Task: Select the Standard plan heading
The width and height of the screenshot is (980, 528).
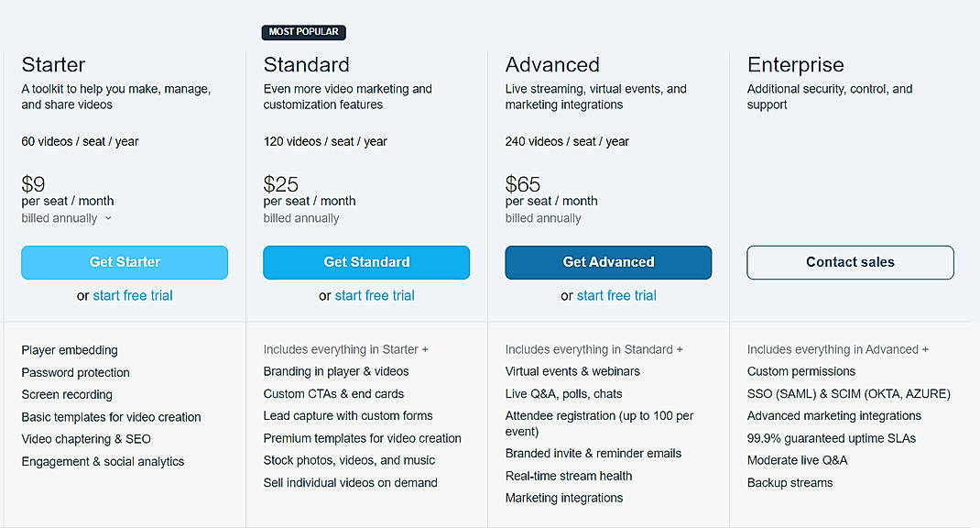Action: (x=306, y=65)
